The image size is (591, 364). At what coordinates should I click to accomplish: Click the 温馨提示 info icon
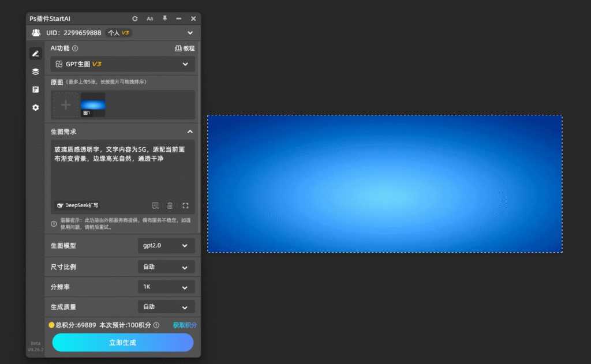point(54,224)
